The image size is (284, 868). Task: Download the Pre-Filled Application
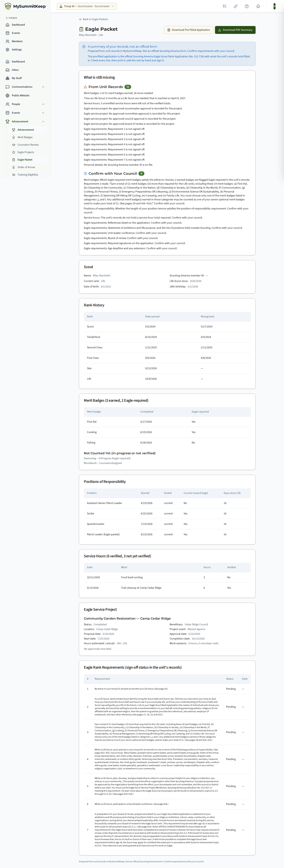tap(189, 30)
